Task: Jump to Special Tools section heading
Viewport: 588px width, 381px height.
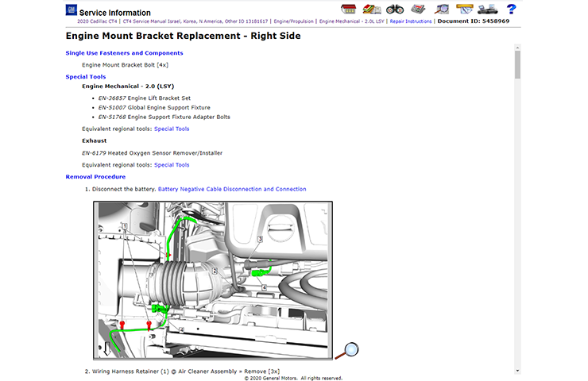Action: click(86, 76)
